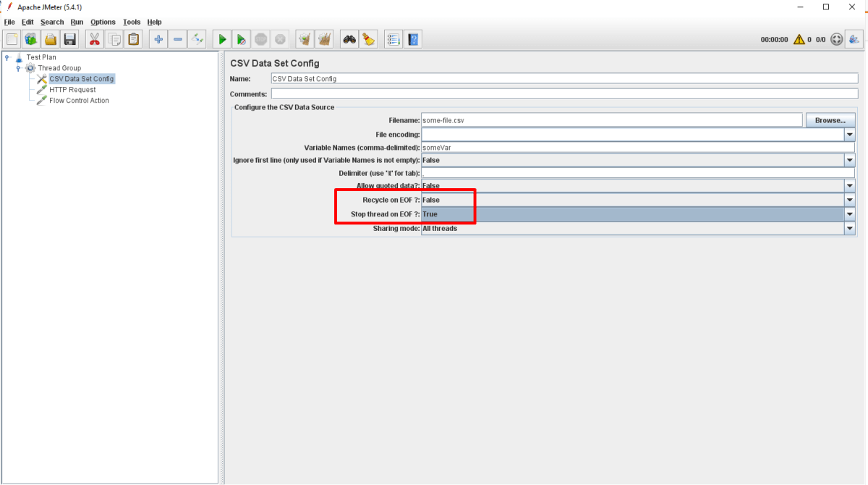This screenshot has width=868, height=485.
Task: Open the File menu
Action: (9, 22)
